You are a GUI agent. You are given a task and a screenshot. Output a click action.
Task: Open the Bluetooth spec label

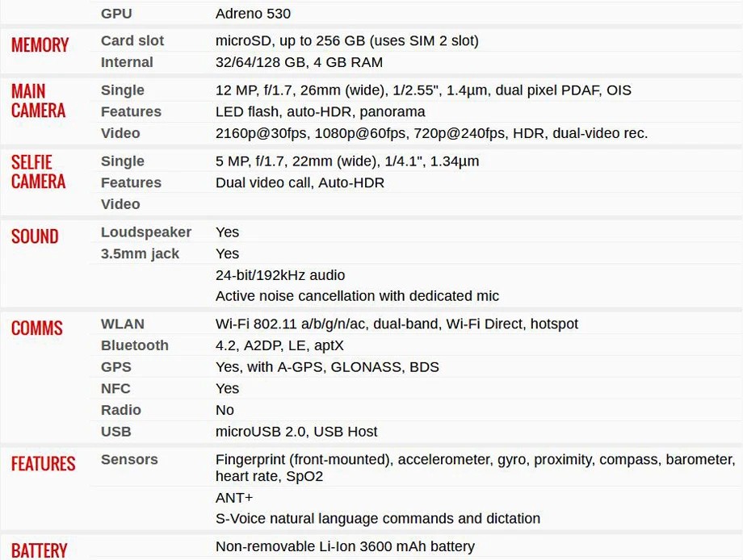(x=135, y=345)
